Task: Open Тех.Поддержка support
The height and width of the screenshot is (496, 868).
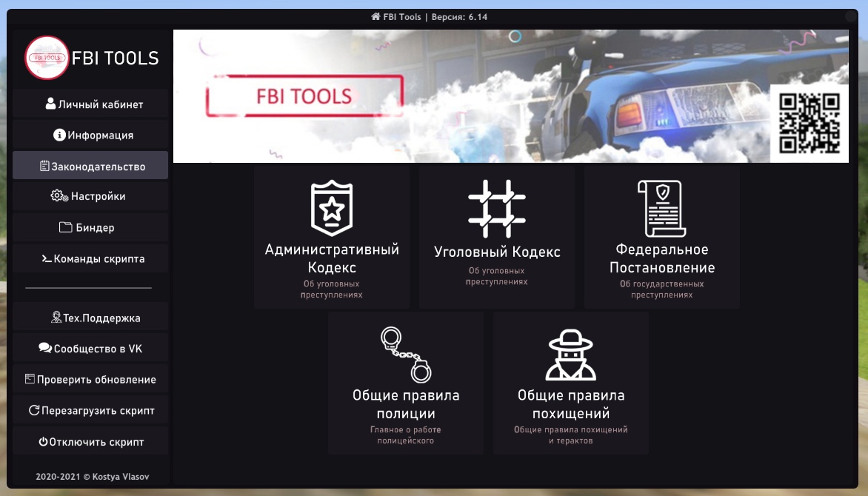Action: [x=90, y=318]
